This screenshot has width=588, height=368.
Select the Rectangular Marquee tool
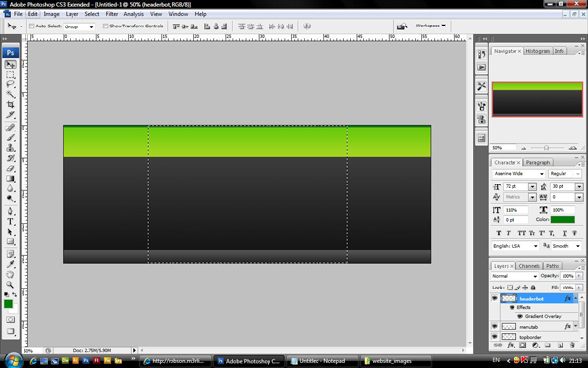coord(11,75)
